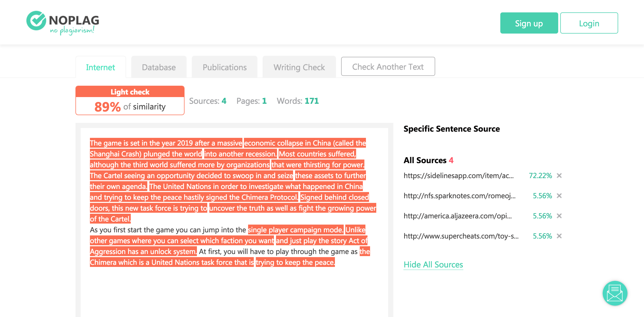Click Hide All Sources link
Image resolution: width=644 pixels, height=317 pixels.
pos(433,265)
